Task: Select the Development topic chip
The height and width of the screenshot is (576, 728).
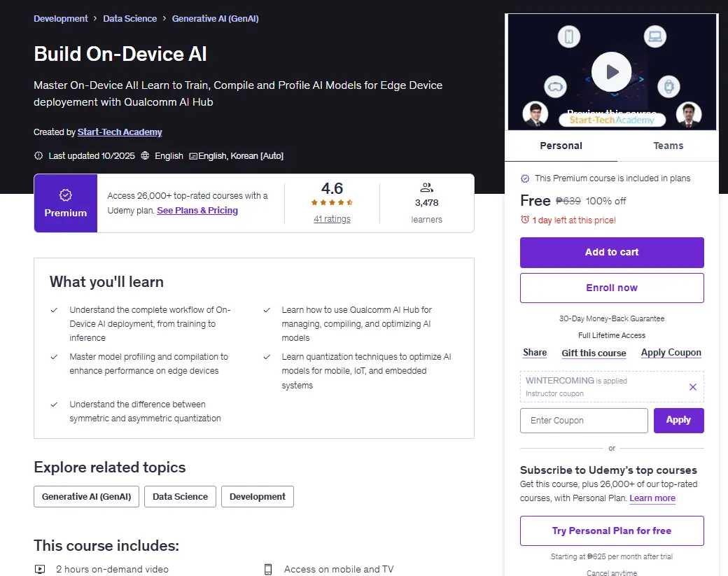Action: (257, 497)
